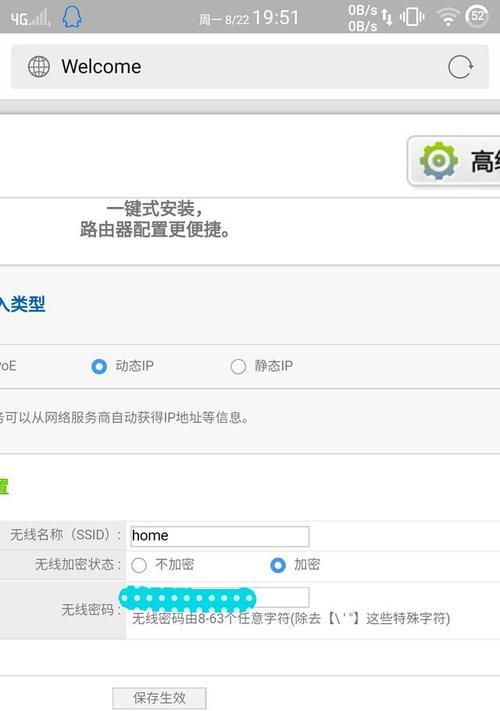
Task: Tap the 0B/s network speed readout
Action: pos(362,18)
